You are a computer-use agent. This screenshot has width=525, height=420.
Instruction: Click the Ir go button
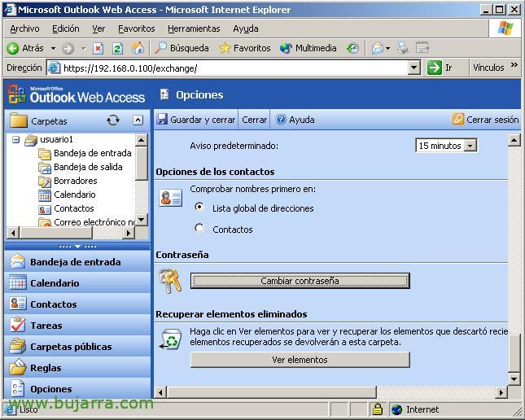point(440,68)
